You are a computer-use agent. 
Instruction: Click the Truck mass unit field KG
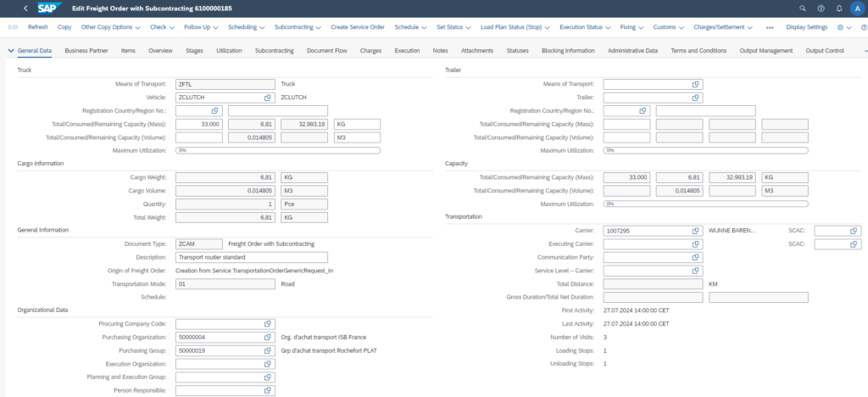(357, 124)
